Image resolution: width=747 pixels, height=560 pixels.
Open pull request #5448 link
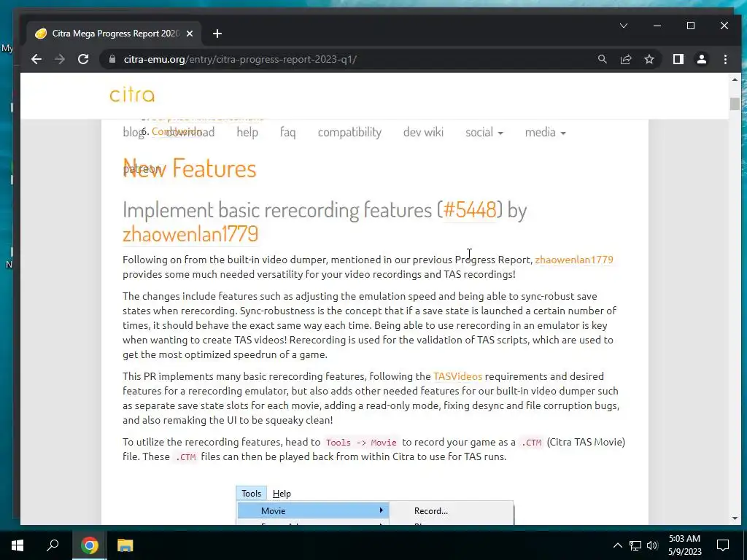470,209
